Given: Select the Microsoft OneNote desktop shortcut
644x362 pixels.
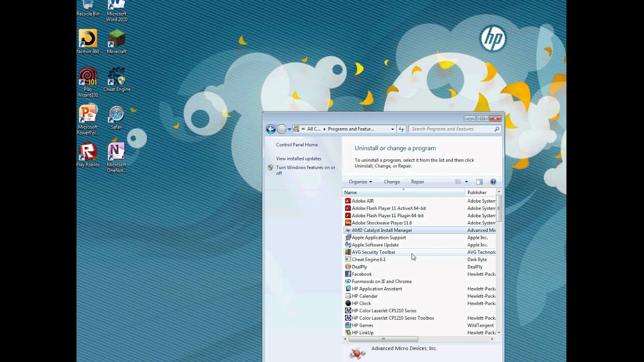Looking at the screenshot, I should click(117, 157).
